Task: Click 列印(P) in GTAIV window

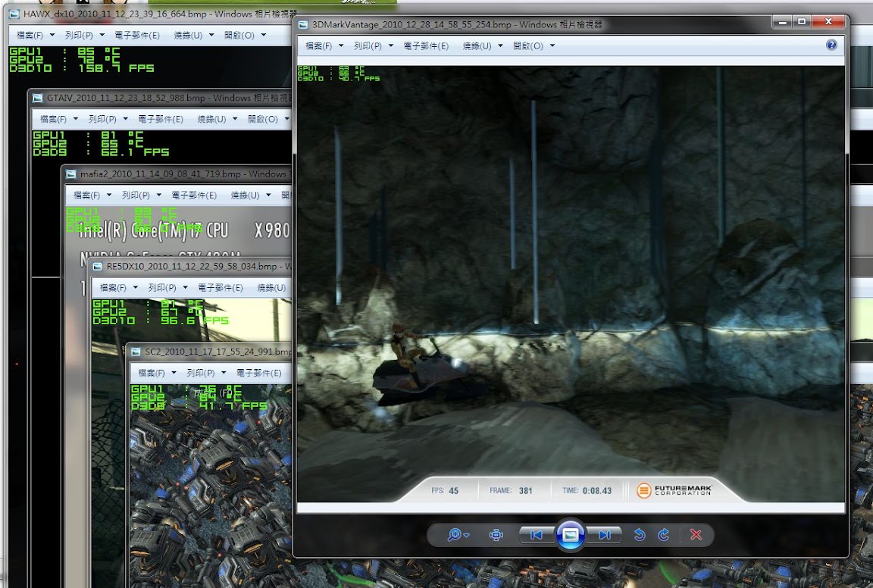Action: 102,119
